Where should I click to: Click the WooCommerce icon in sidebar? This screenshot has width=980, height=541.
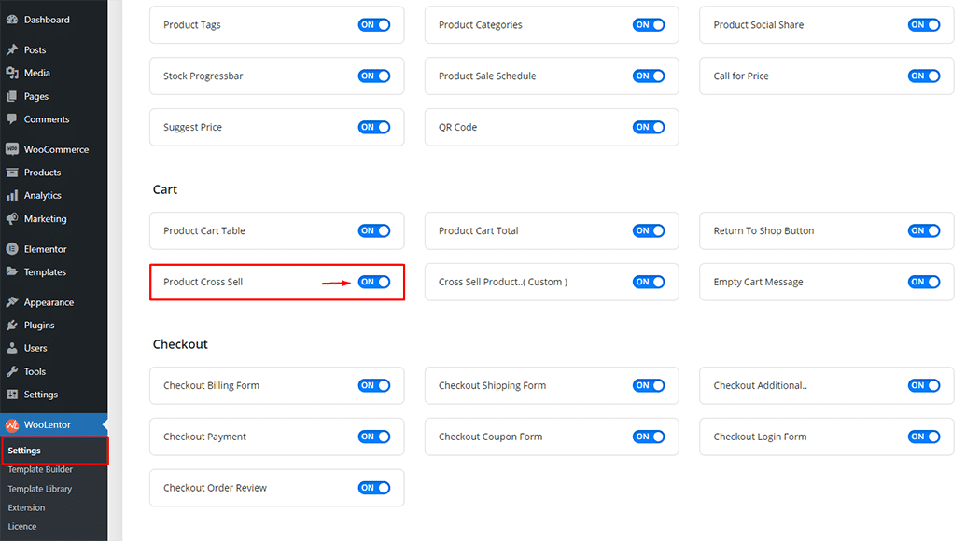12,149
